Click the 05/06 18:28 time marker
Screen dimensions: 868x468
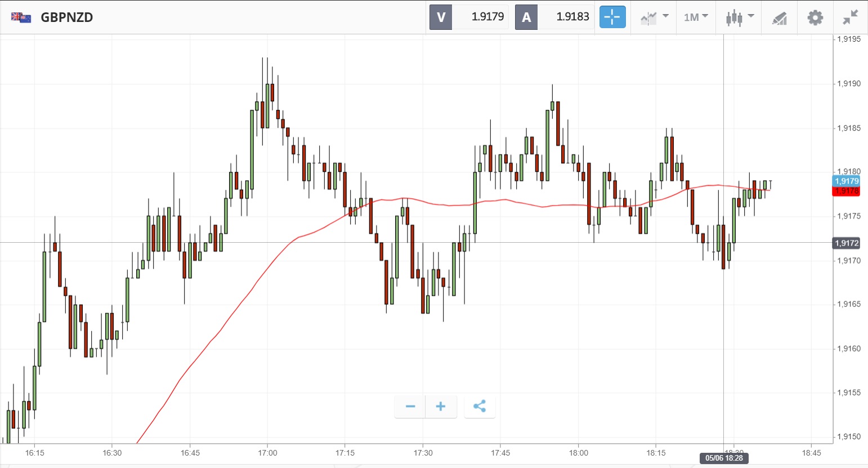[x=724, y=458]
